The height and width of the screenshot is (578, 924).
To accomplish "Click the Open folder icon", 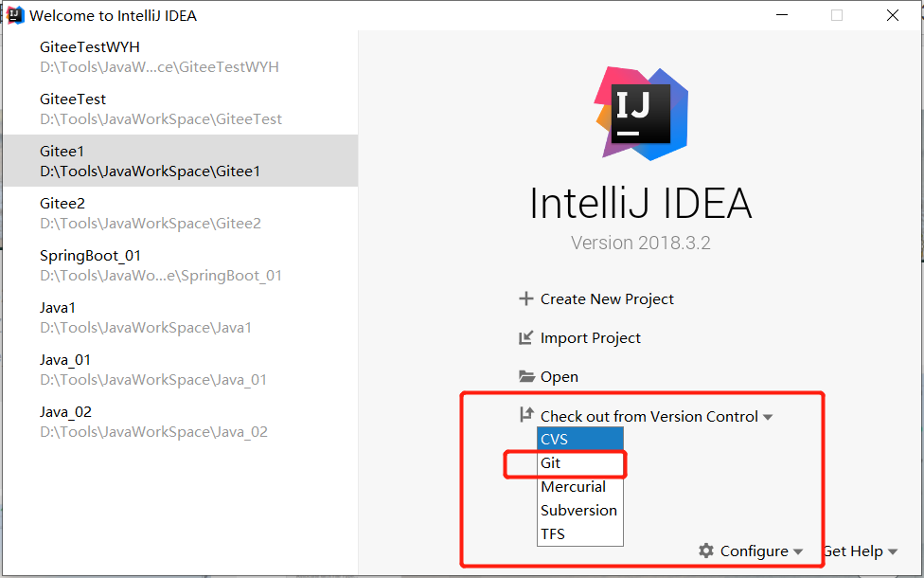I will point(526,376).
